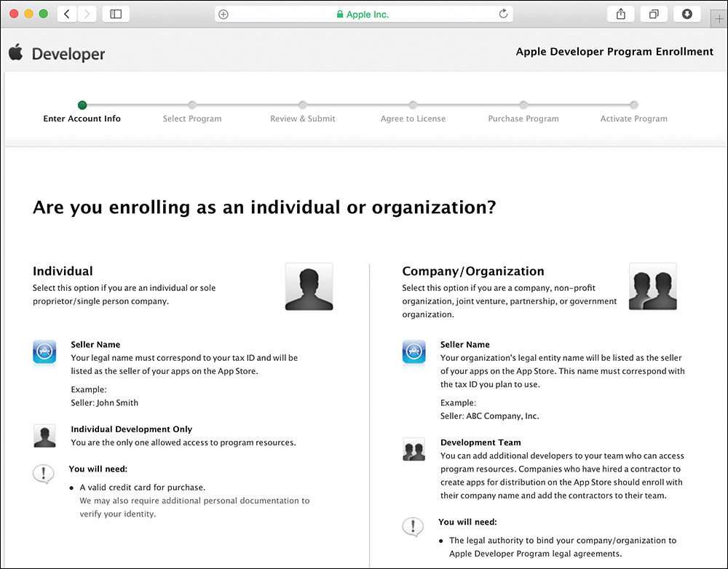Show all tabs overview icon

(654, 14)
